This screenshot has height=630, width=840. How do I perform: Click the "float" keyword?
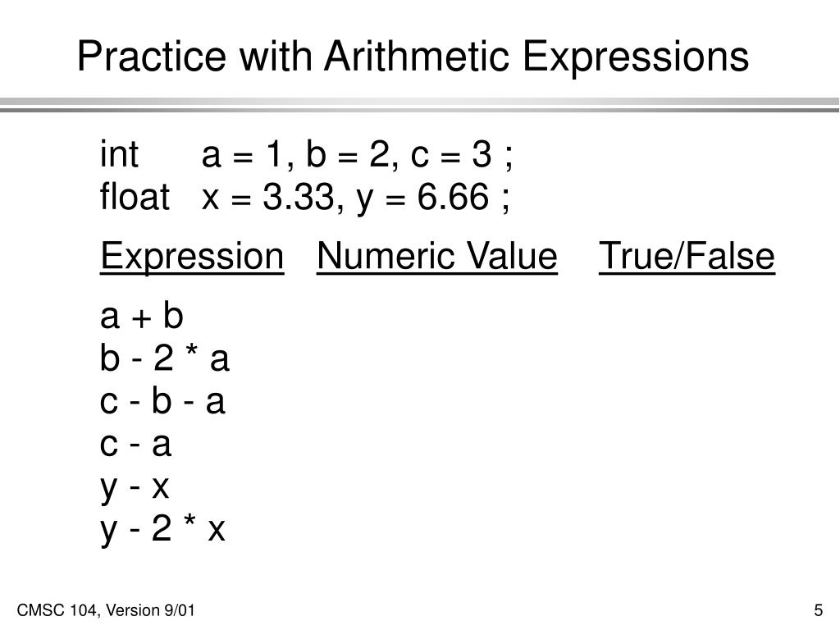click(135, 198)
